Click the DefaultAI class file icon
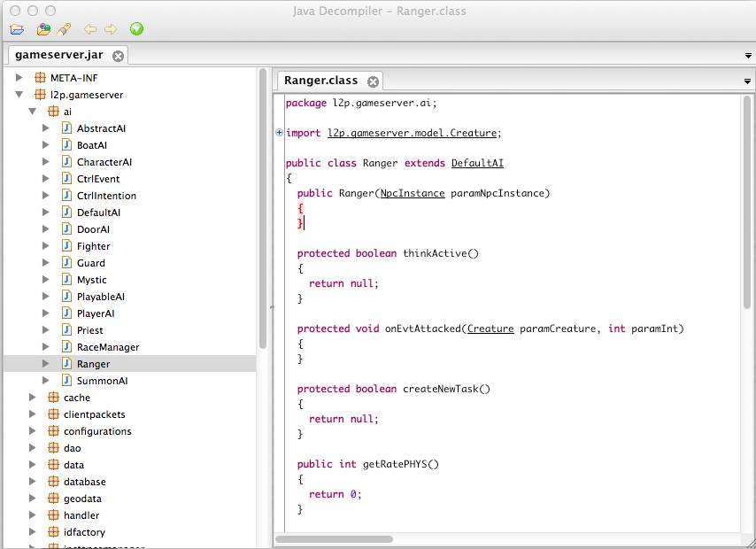The width and height of the screenshot is (756, 549). 67,213
